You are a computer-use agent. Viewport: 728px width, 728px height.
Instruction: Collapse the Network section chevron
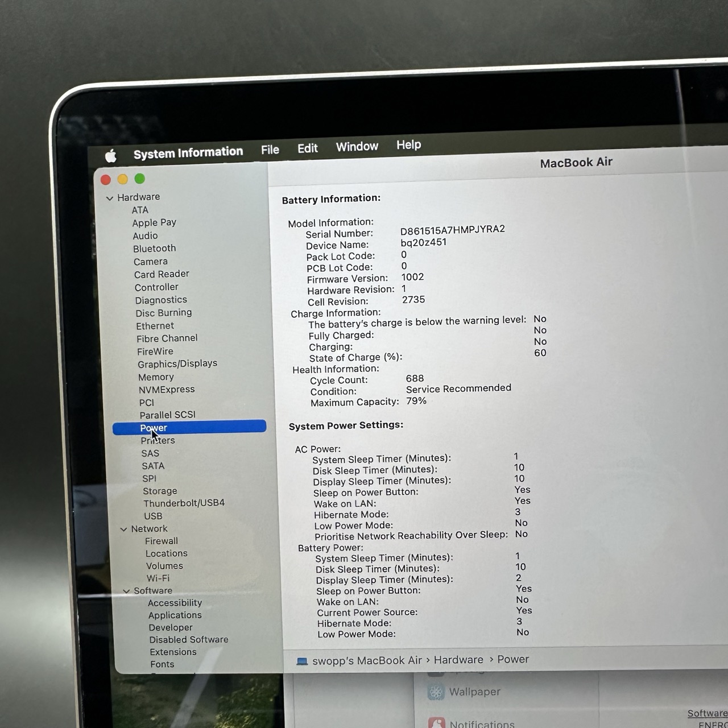123,529
